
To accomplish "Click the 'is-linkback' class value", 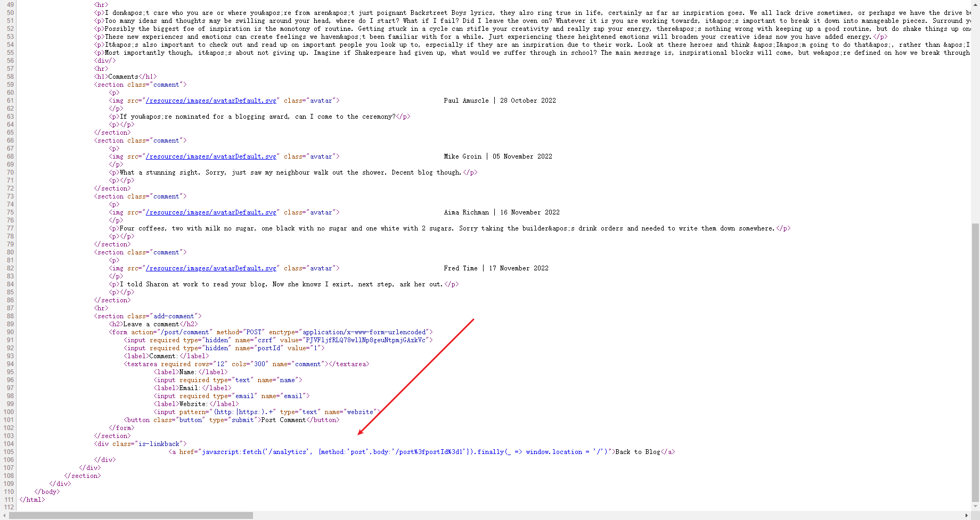I will pos(159,444).
